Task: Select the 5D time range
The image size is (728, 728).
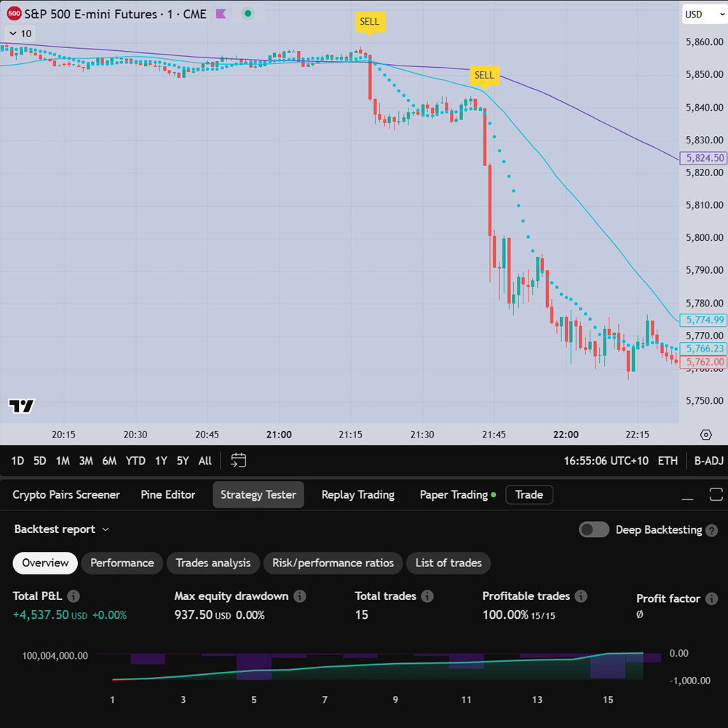Action: point(40,461)
